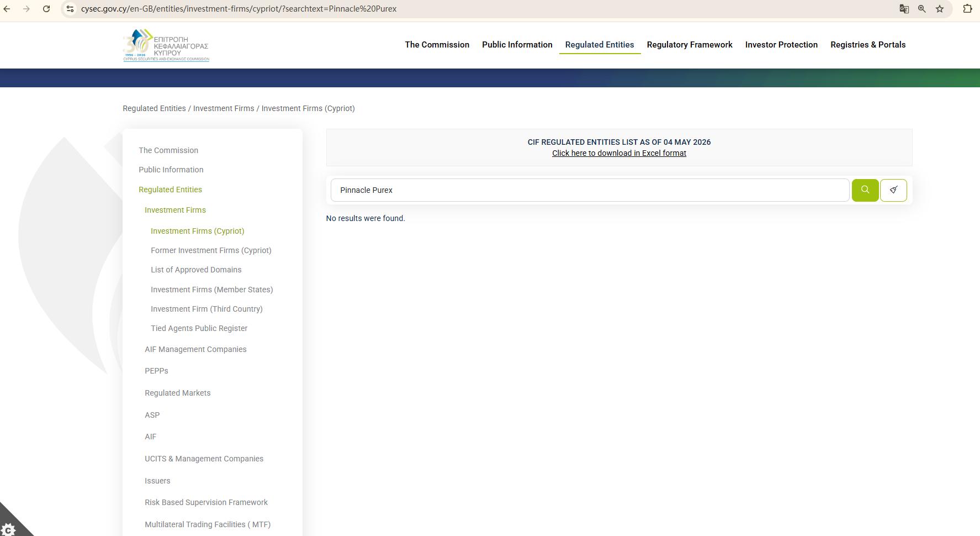This screenshot has width=980, height=536.
Task: Open Registries & Portals menu
Action: [868, 45]
